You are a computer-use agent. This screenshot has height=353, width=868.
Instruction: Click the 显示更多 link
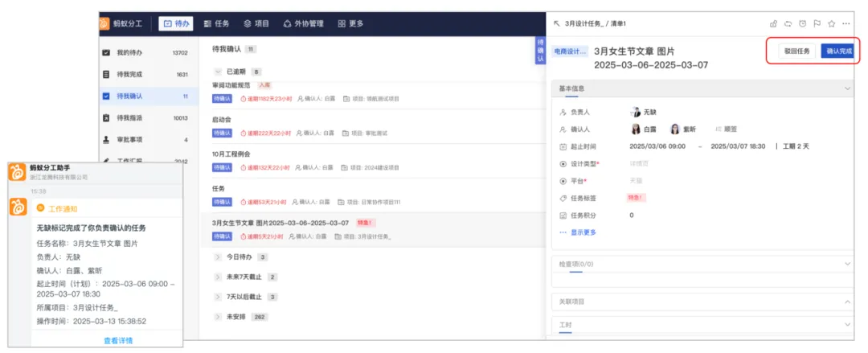[579, 232]
